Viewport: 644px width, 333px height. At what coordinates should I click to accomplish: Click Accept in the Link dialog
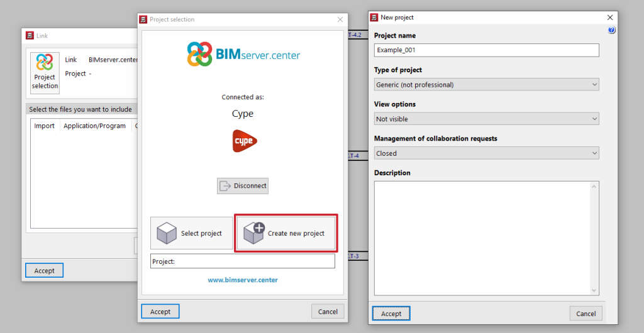(45, 271)
